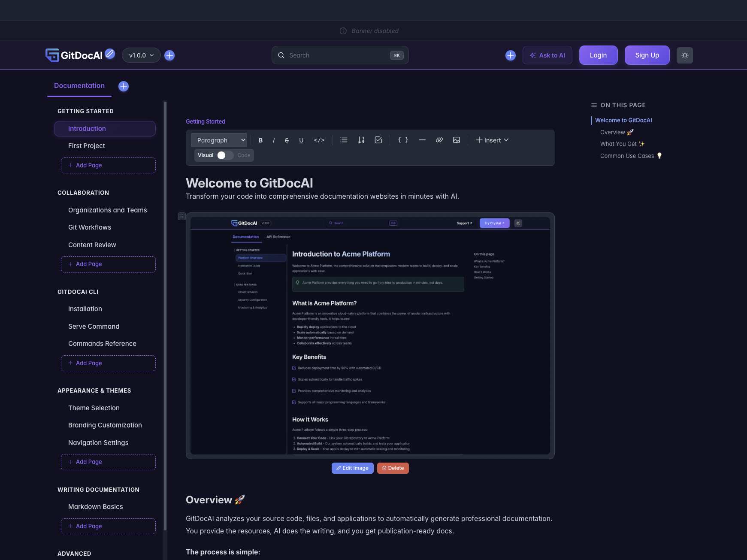
Task: Apply strikethrough formatting
Action: tap(287, 140)
